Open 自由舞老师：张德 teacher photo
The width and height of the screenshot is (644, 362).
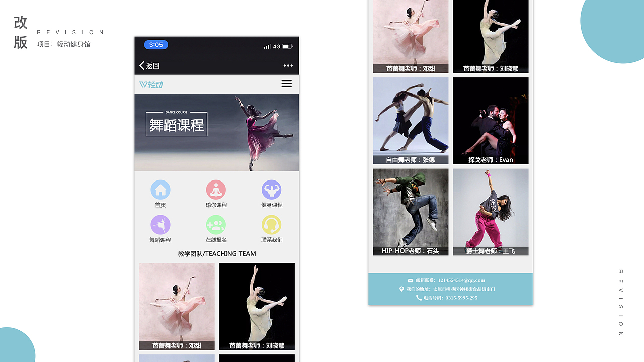(x=411, y=121)
